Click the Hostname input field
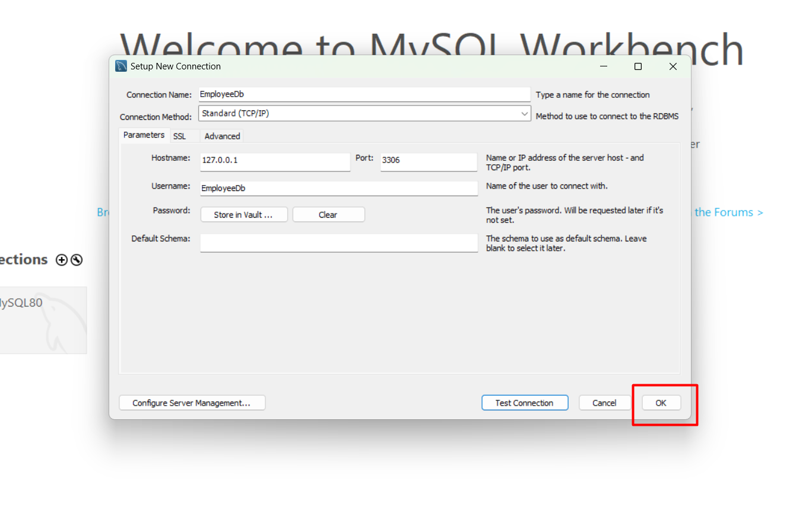Screen dimensions: 812x510 point(275,161)
